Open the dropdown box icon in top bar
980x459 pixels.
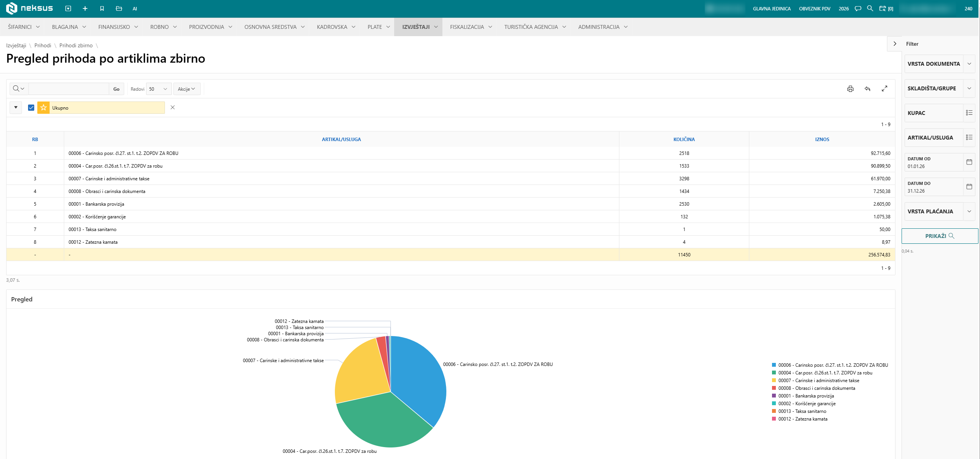(68, 8)
